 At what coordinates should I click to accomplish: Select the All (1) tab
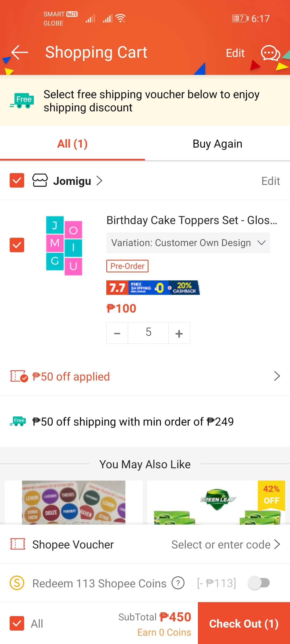click(72, 144)
